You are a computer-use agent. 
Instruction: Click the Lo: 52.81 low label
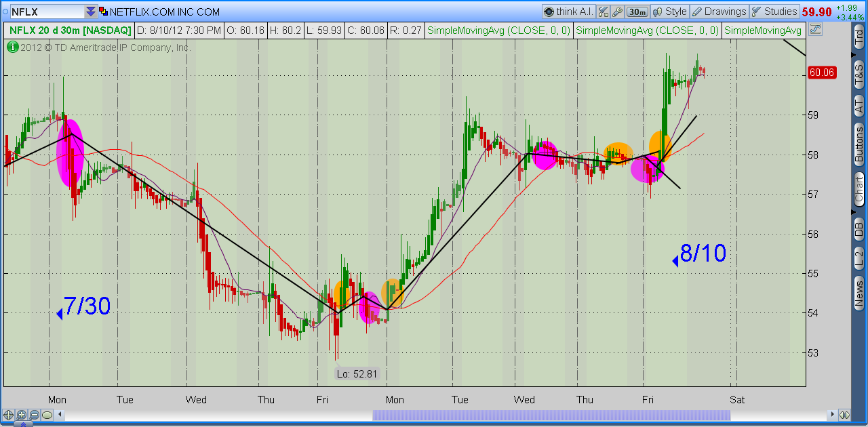point(357,373)
